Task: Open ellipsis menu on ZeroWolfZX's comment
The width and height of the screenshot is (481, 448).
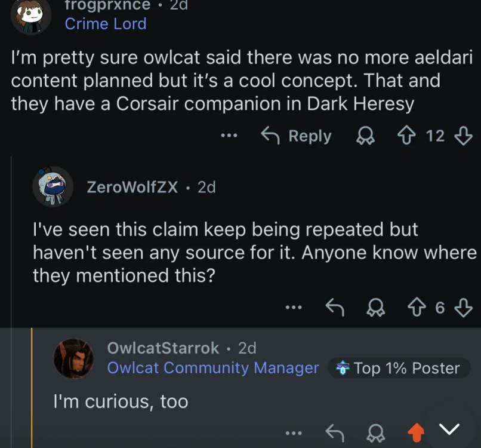Action: coord(294,307)
